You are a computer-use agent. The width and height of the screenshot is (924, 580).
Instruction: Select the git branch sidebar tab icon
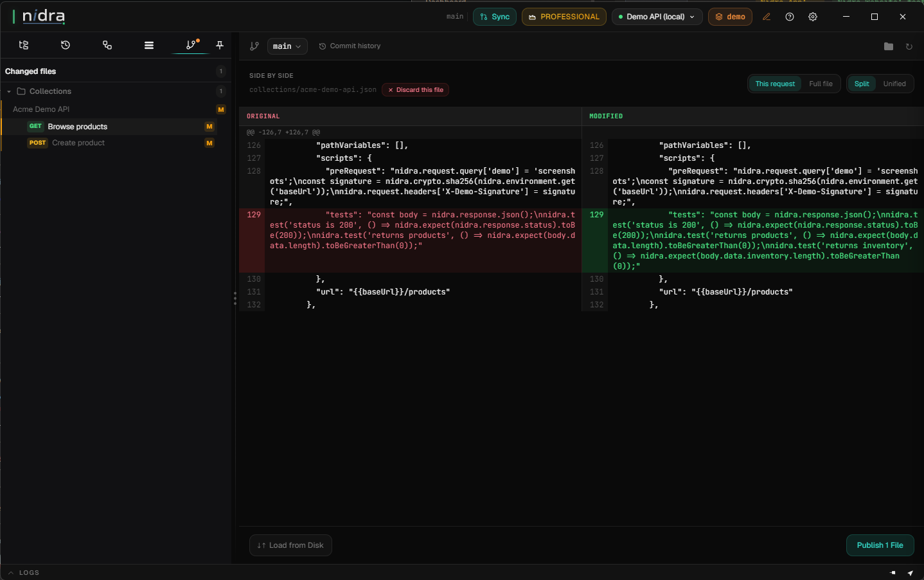click(191, 45)
